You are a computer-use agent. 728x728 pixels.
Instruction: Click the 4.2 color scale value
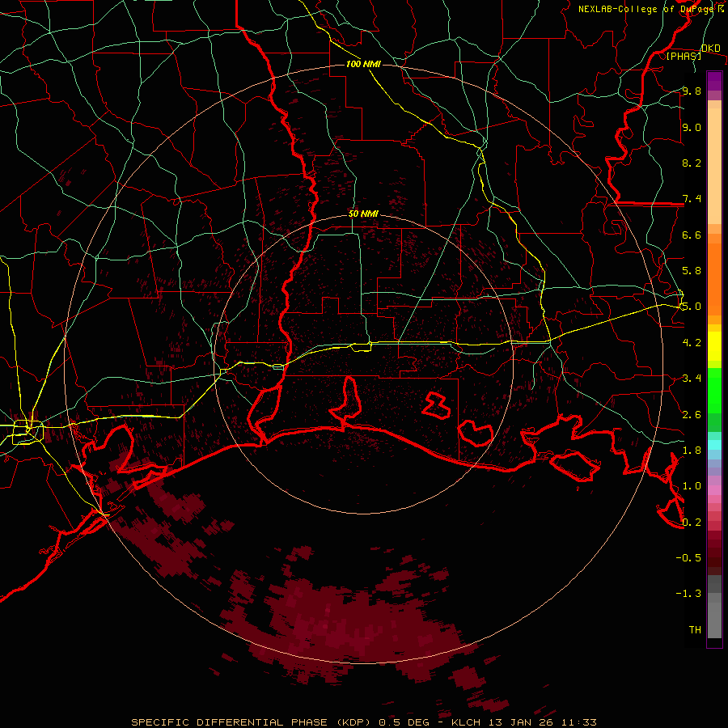tap(692, 343)
